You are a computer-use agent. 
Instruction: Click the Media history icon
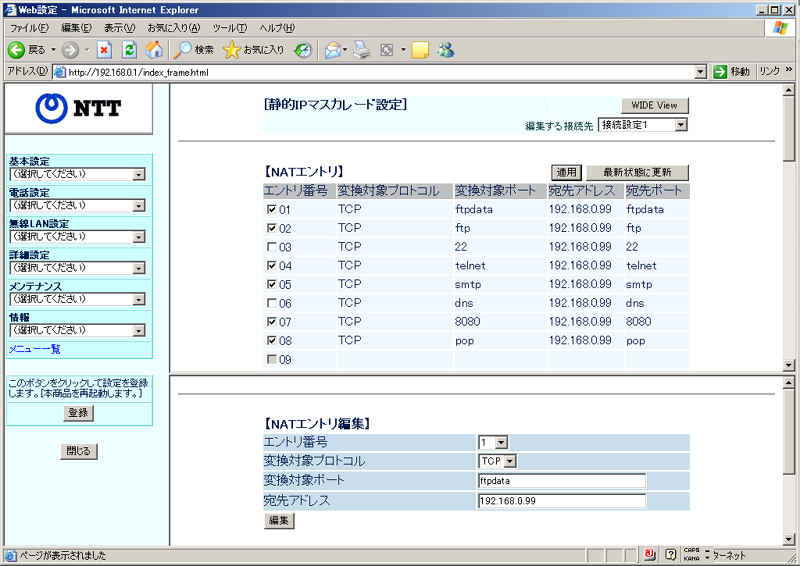coord(303,50)
